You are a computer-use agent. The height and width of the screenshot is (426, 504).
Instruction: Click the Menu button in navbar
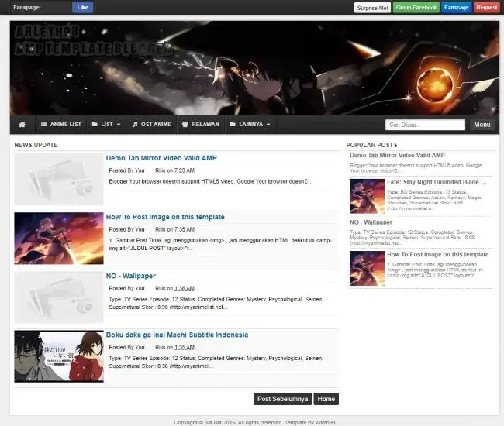pos(482,125)
